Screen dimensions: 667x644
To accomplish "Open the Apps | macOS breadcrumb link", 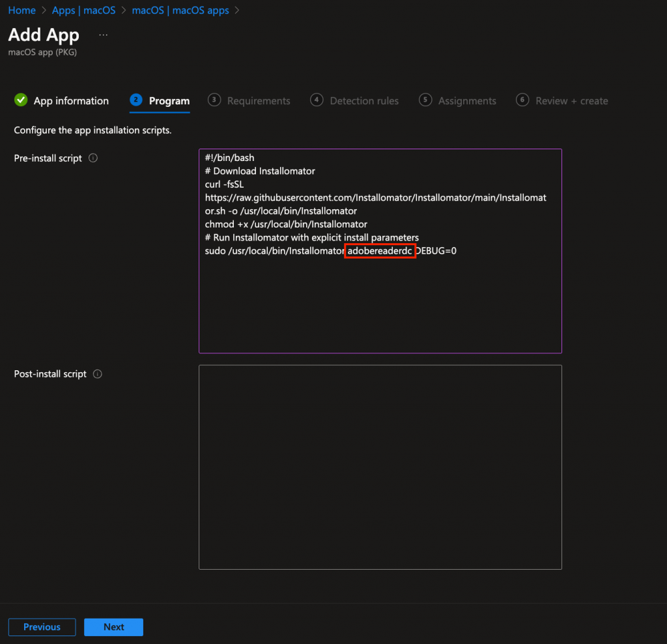I will pyautogui.click(x=83, y=10).
